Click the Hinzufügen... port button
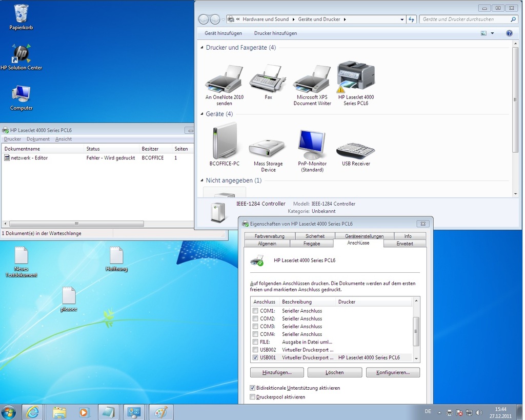The image size is (525, 420). (x=277, y=372)
